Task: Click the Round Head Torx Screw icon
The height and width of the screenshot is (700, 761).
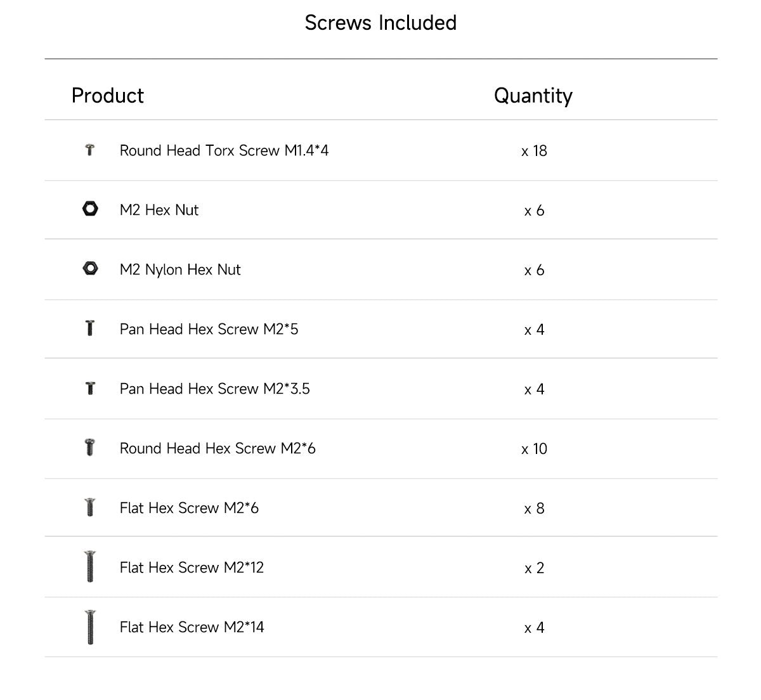Action: (x=90, y=150)
